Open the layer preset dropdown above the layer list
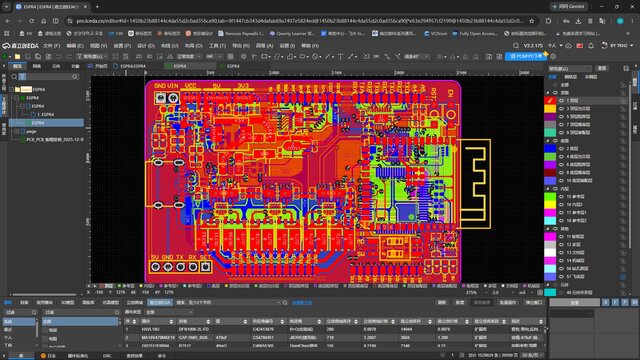 tap(570, 69)
